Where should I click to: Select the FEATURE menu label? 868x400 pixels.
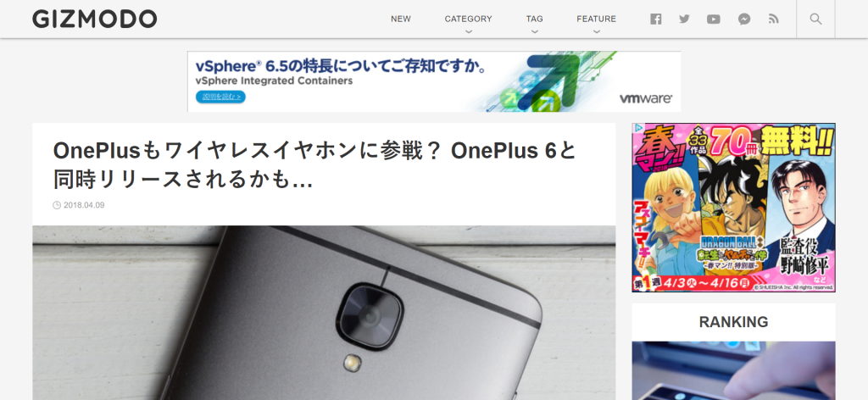[596, 19]
